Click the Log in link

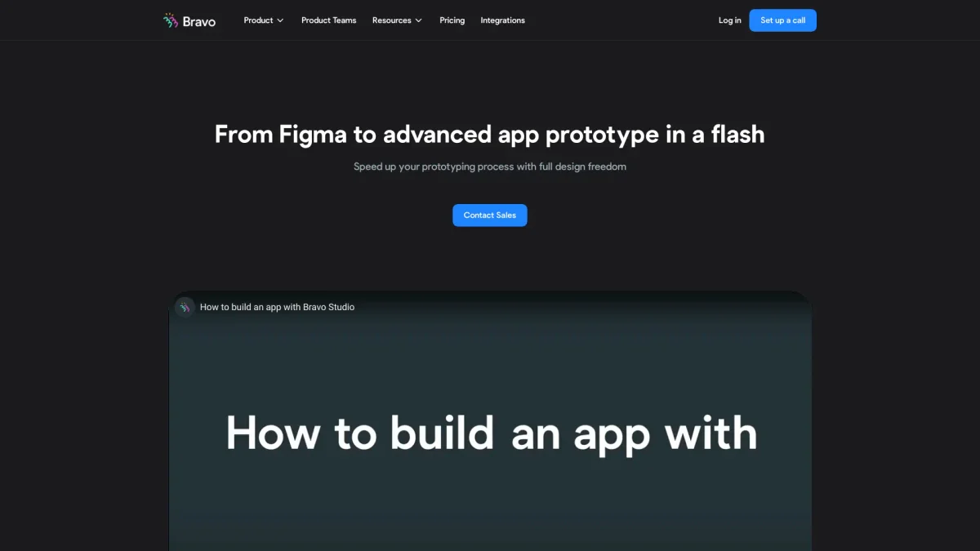tap(729, 20)
